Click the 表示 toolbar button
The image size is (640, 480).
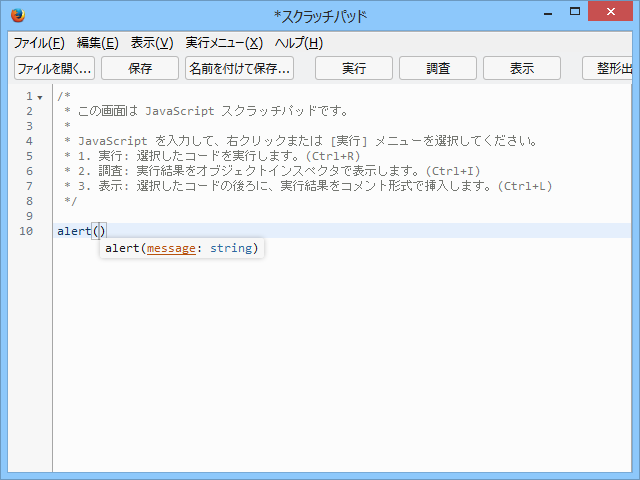point(522,68)
